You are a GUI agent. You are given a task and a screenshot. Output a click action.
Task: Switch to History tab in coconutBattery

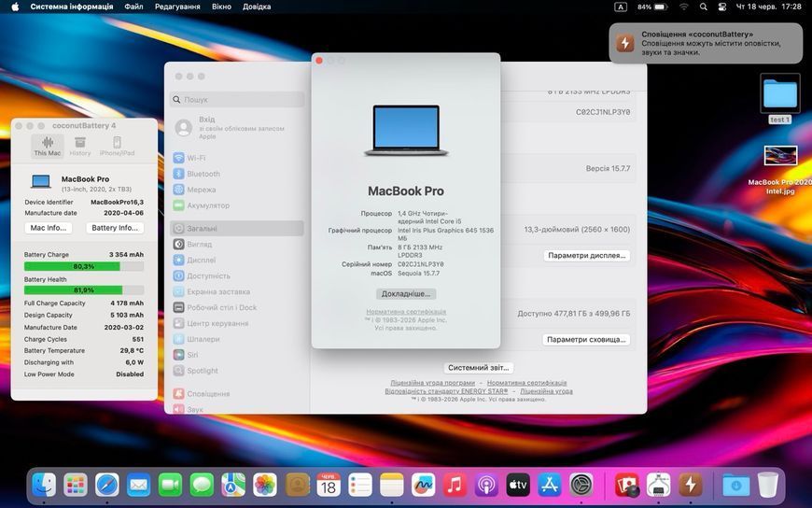point(79,146)
